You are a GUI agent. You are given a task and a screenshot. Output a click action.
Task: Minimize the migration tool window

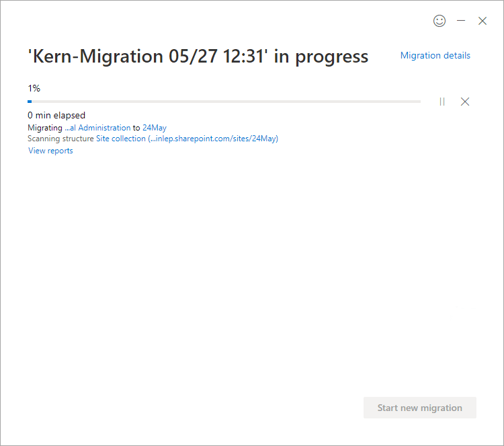[x=461, y=21]
